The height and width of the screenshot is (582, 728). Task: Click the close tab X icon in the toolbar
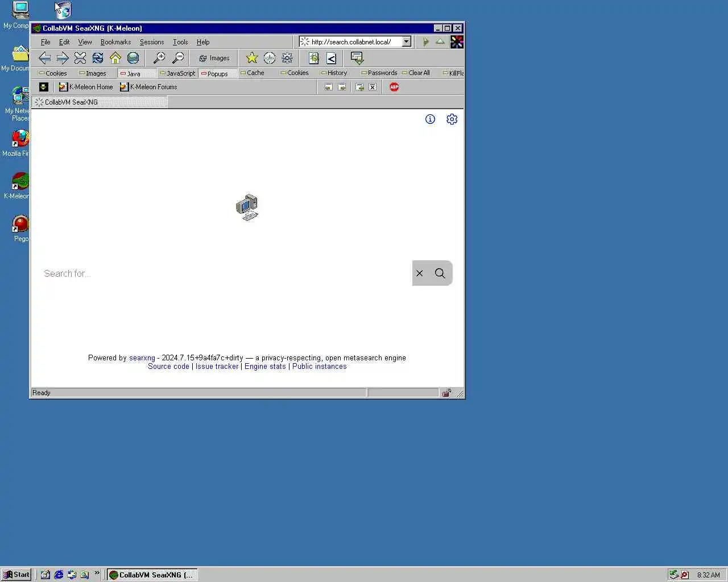pyautogui.click(x=373, y=87)
